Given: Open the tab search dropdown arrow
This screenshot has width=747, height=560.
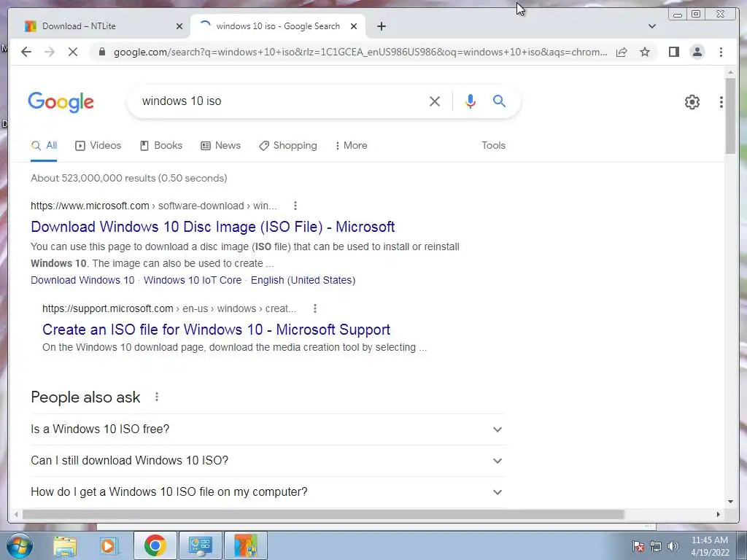Looking at the screenshot, I should coord(651,26).
